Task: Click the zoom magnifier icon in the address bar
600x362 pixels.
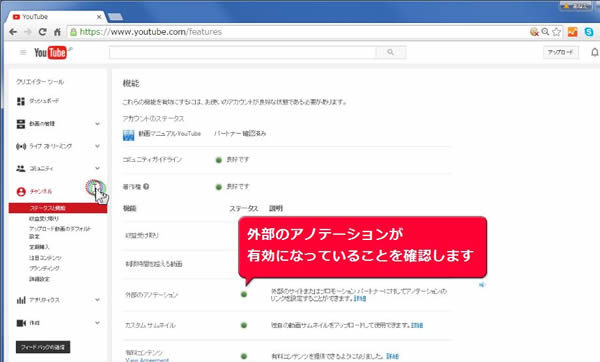Action: tap(545, 32)
